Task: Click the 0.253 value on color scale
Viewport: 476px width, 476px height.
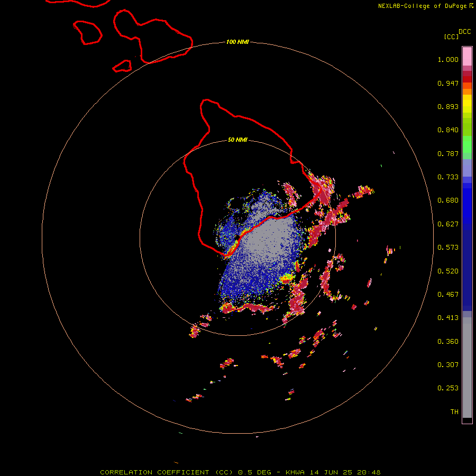Action: [448, 388]
